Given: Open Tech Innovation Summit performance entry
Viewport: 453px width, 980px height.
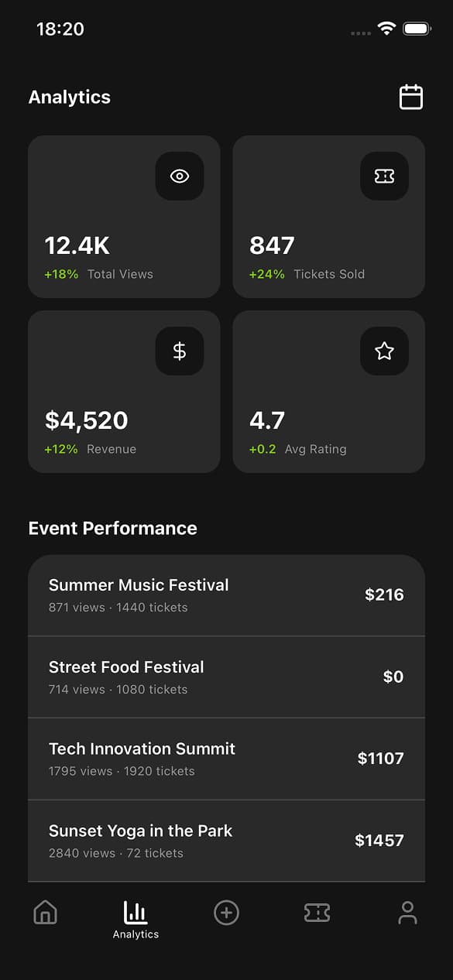Looking at the screenshot, I should [226, 759].
